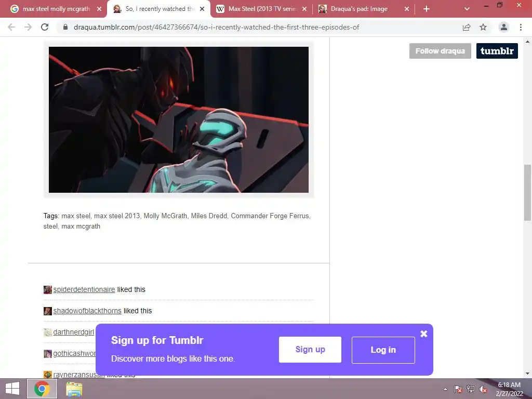Select the So, I recently watched tab
Viewport: 532px width, 399px height.
[158, 9]
